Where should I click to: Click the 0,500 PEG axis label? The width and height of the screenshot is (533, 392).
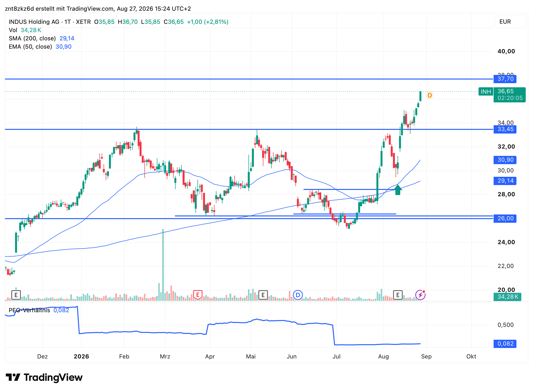coord(506,325)
